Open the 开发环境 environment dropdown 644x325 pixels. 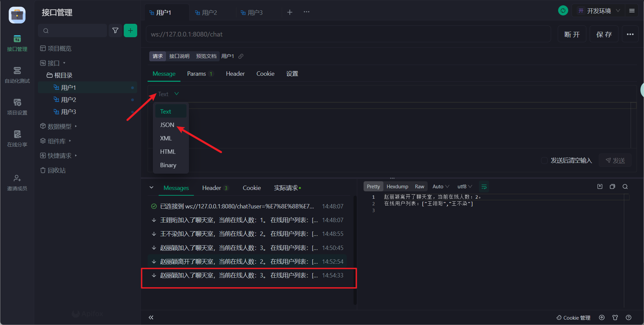[600, 10]
